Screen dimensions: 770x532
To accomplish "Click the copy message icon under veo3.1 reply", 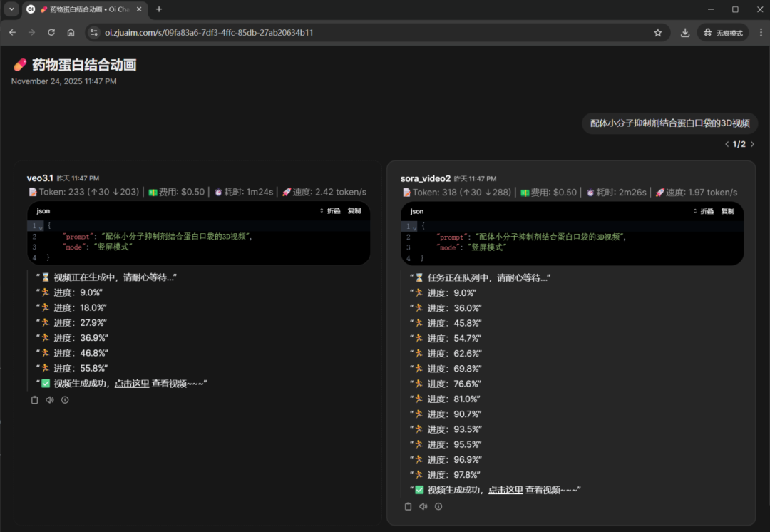I will (x=34, y=399).
